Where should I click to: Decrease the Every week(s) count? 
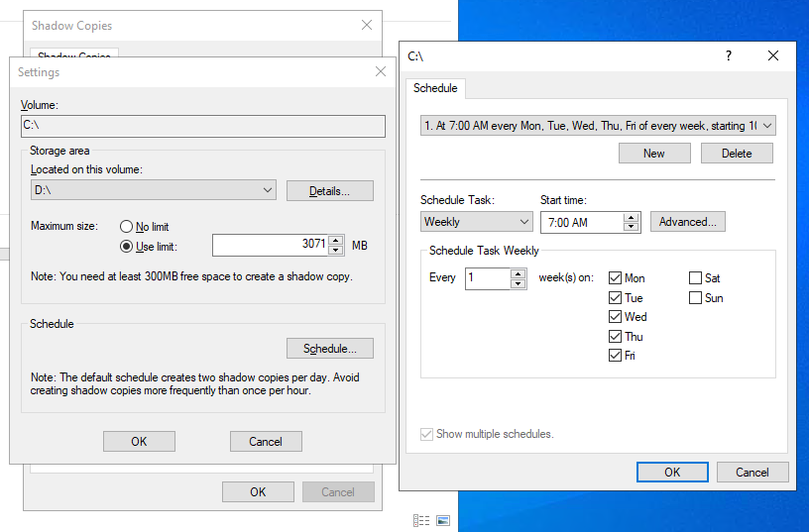click(x=518, y=283)
